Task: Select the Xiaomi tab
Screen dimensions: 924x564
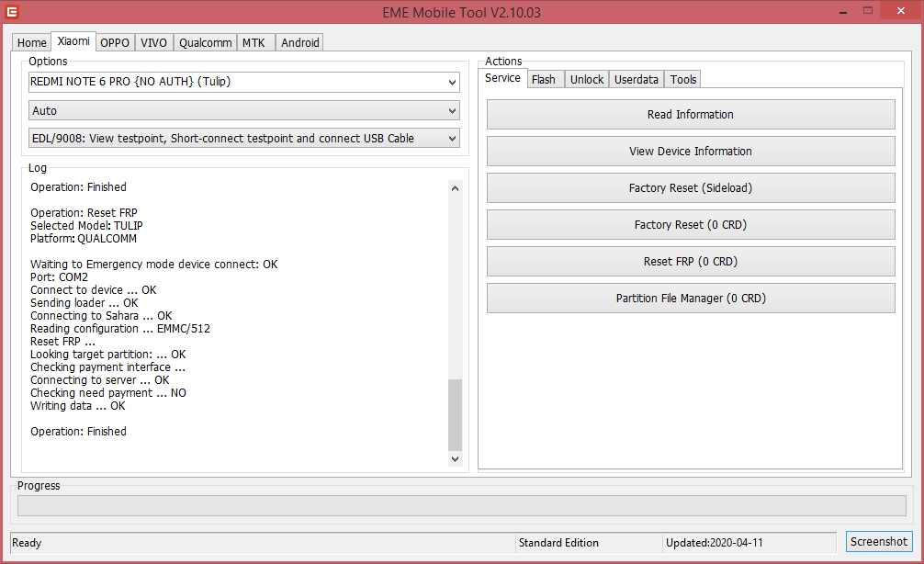Action: click(73, 40)
